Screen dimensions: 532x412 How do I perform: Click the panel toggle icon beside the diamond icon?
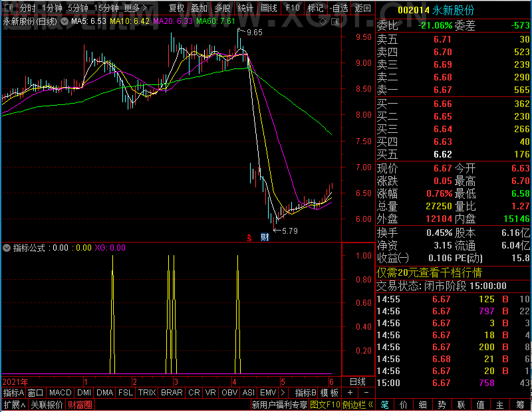[335, 22]
